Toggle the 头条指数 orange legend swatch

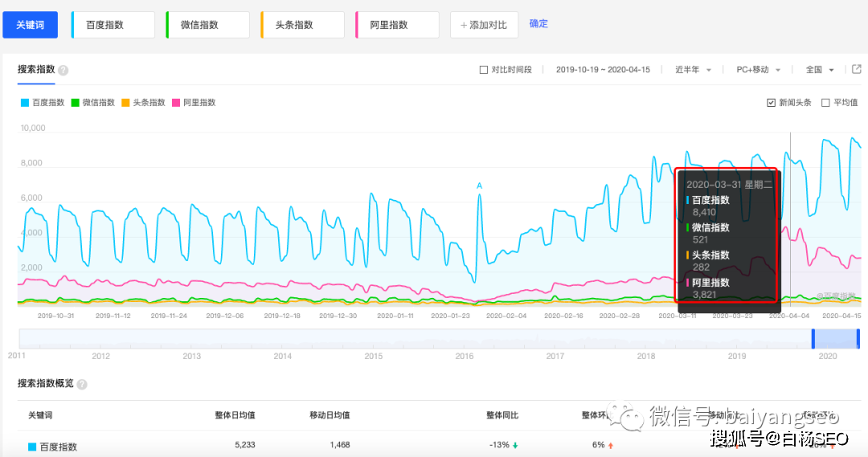click(125, 102)
